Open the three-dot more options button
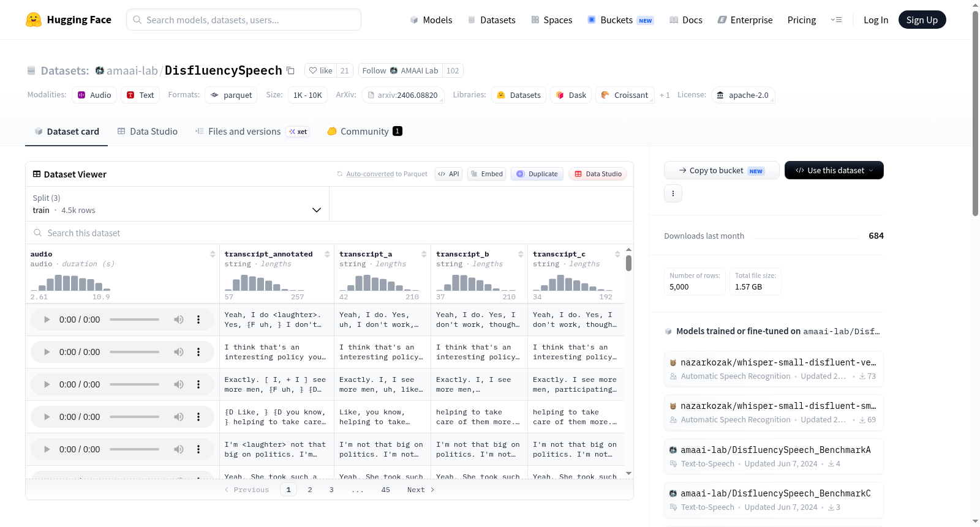Viewport: 980px width, 527px height. pos(673,193)
